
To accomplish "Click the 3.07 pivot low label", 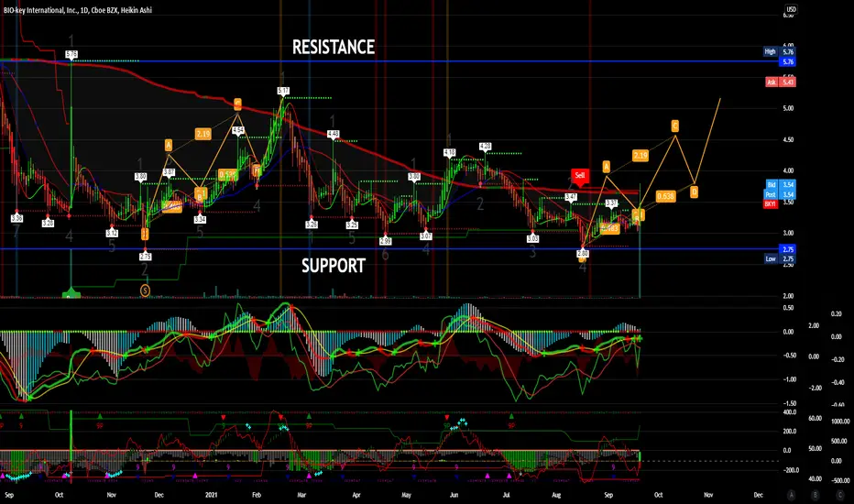I will coord(426,236).
